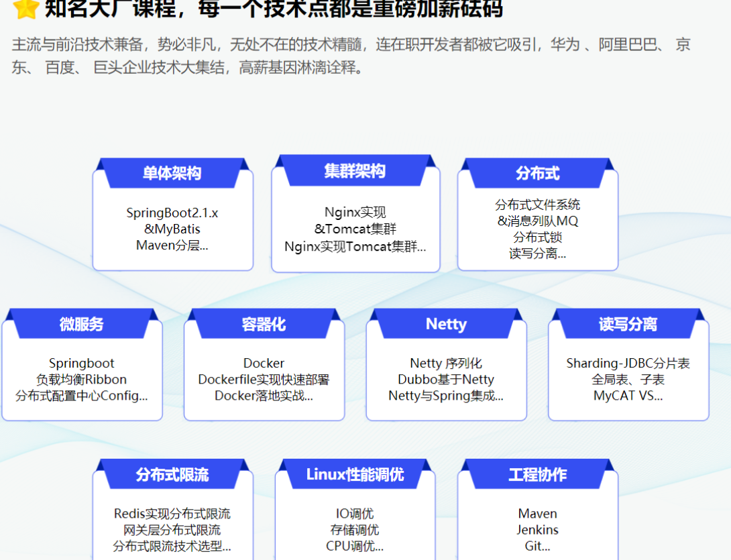Open the 微服务 course card header
Image resolution: width=731 pixels, height=560 pixels.
point(82,324)
